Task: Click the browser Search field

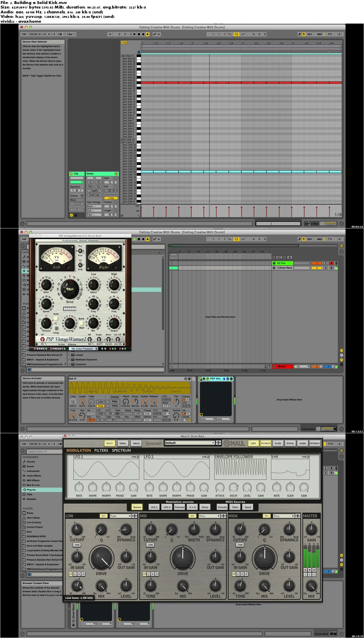Action: [44, 451]
